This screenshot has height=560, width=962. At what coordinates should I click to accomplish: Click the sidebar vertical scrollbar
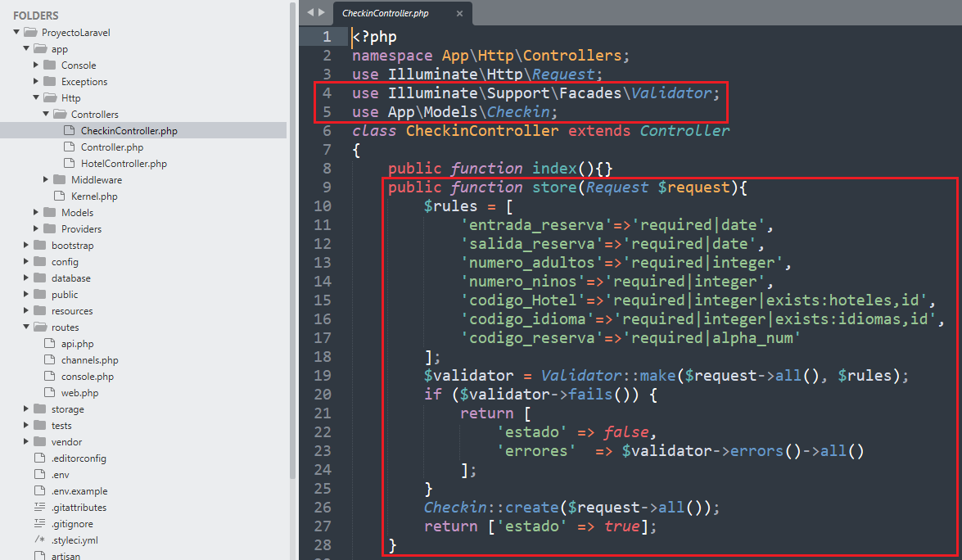(x=292, y=246)
